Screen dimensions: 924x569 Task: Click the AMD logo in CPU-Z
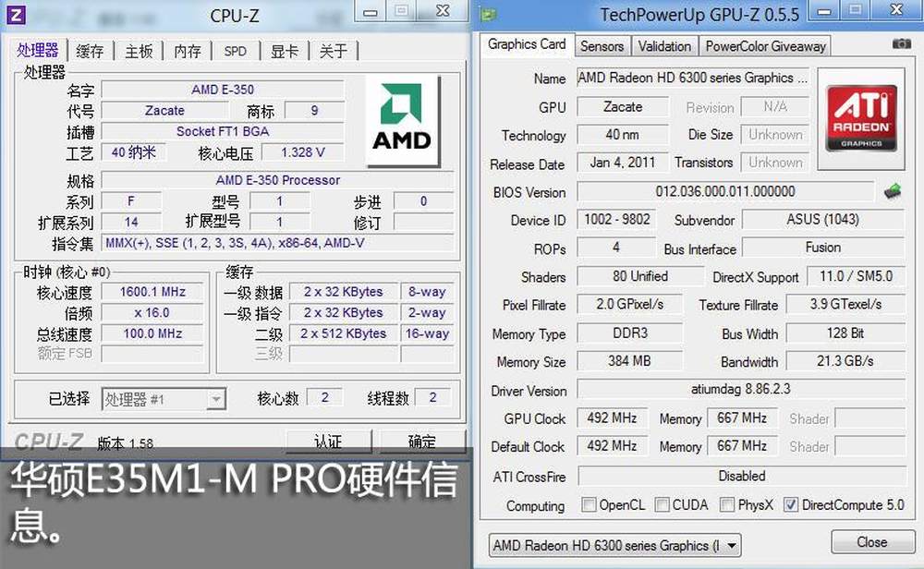pyautogui.click(x=401, y=118)
